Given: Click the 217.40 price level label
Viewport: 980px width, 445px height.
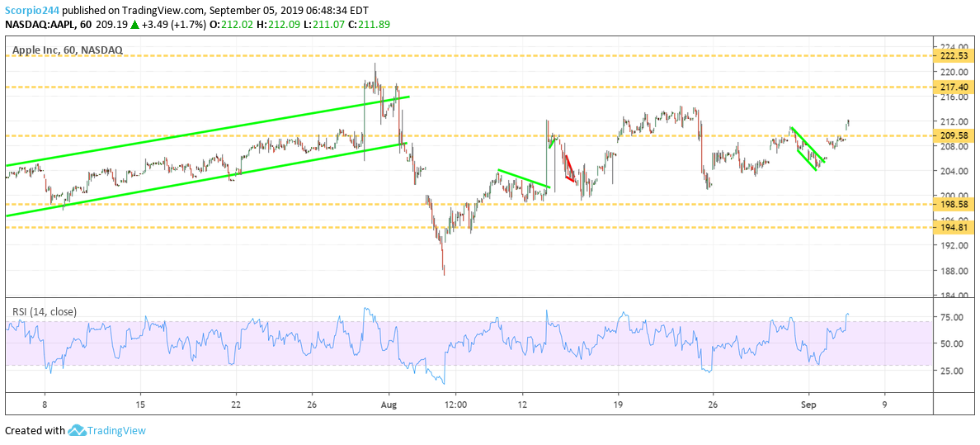Looking at the screenshot, I should click(x=955, y=87).
